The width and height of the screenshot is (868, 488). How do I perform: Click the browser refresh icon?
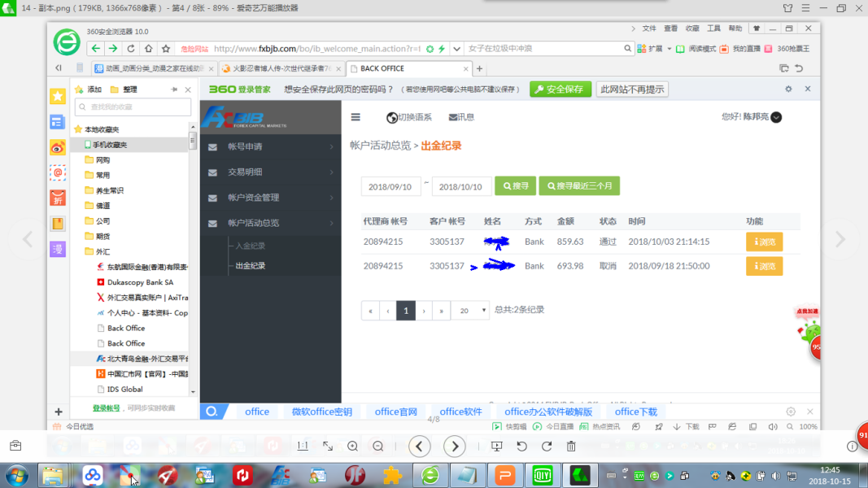pyautogui.click(x=130, y=49)
